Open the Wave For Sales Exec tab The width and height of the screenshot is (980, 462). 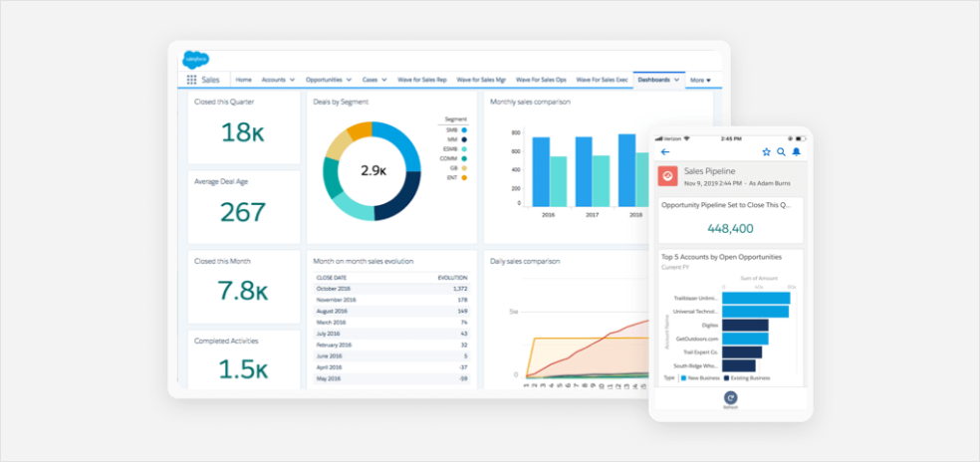point(602,80)
